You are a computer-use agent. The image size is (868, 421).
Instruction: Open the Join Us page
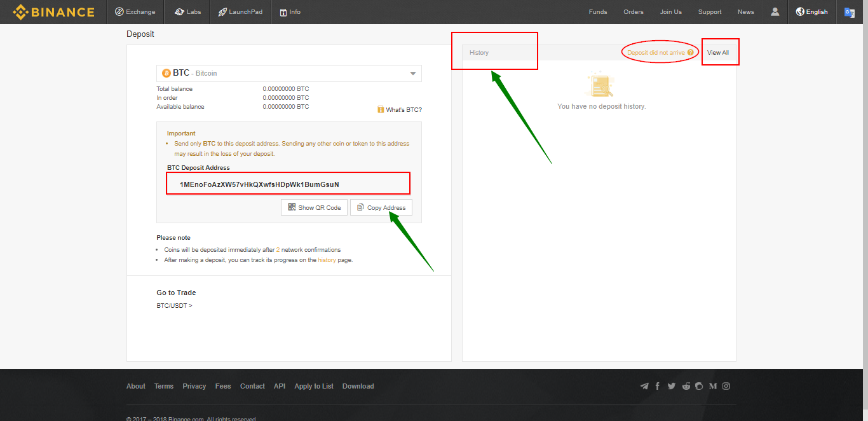pyautogui.click(x=671, y=12)
